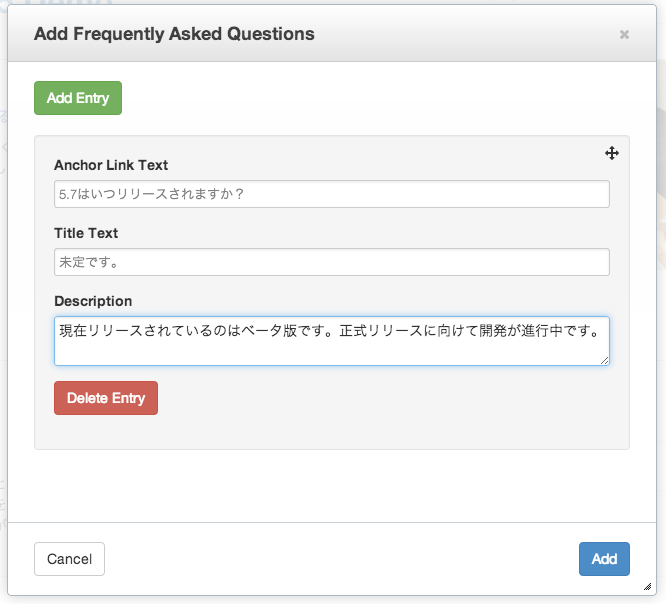The width and height of the screenshot is (666, 604).
Task: Click empty entry panel area below Delete Entry
Action: point(331,432)
